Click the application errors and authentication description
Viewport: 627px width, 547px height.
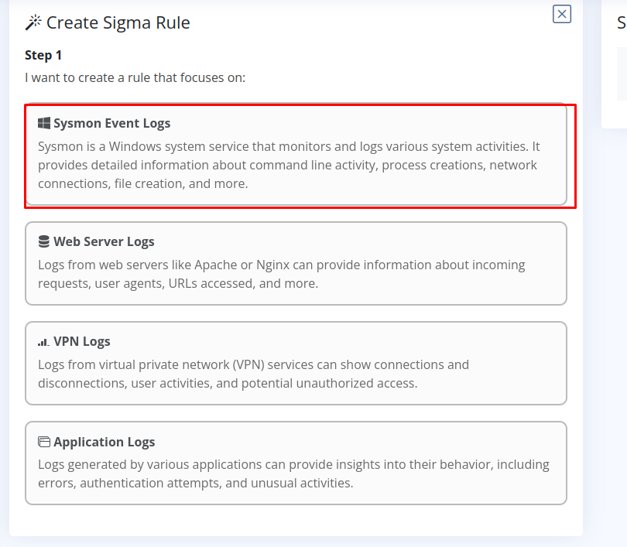tap(294, 474)
